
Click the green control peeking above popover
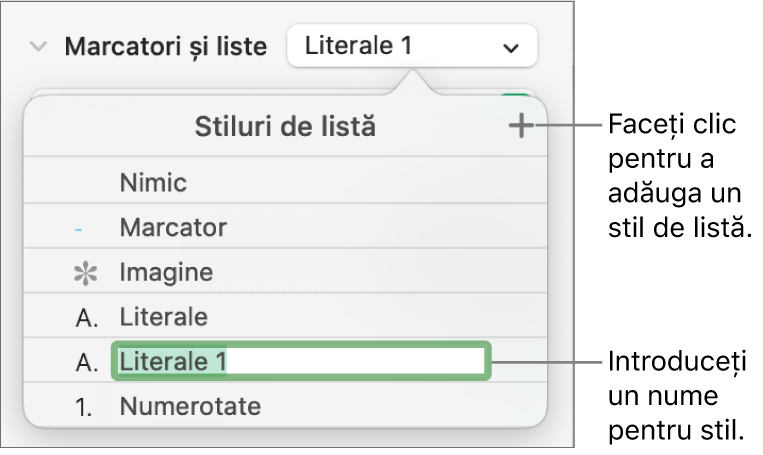tap(516, 97)
